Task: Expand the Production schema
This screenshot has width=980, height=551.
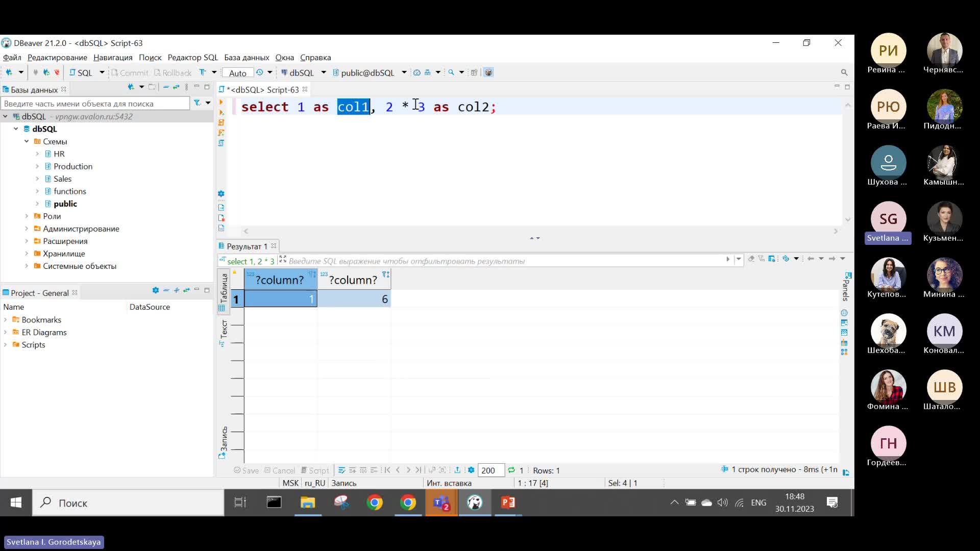Action: coord(37,166)
